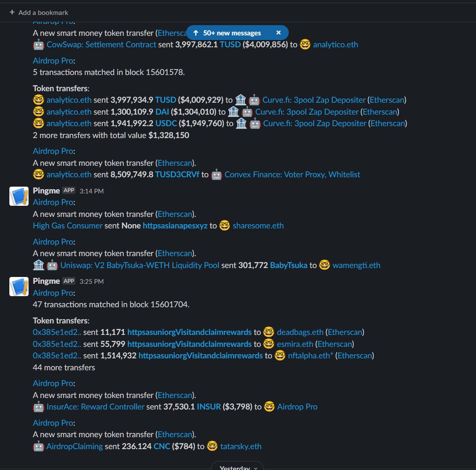Open Airdrop Pro link above block 15601704 text
This screenshot has width=476, height=470.
(54, 293)
